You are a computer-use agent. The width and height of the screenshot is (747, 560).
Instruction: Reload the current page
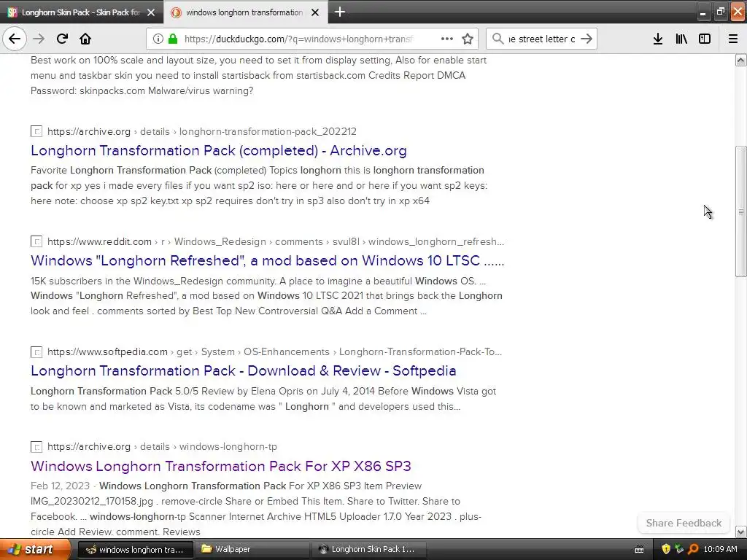(62, 39)
